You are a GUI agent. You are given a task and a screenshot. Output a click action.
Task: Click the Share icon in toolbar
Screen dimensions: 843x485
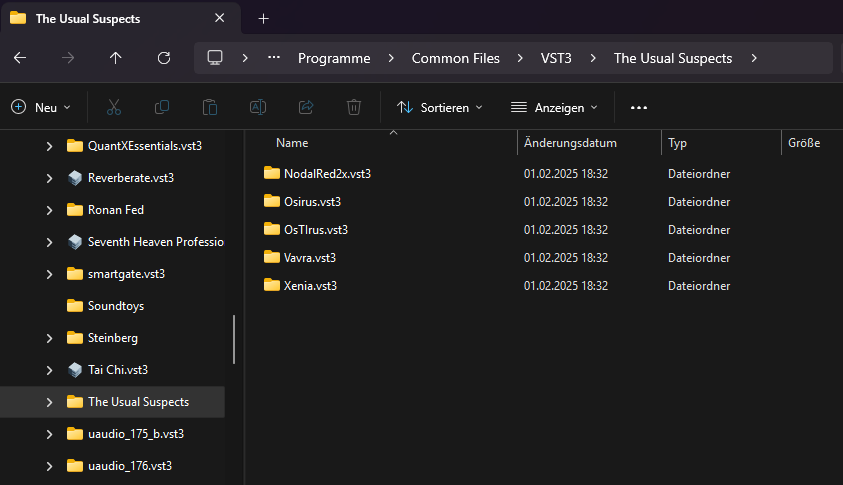(306, 107)
